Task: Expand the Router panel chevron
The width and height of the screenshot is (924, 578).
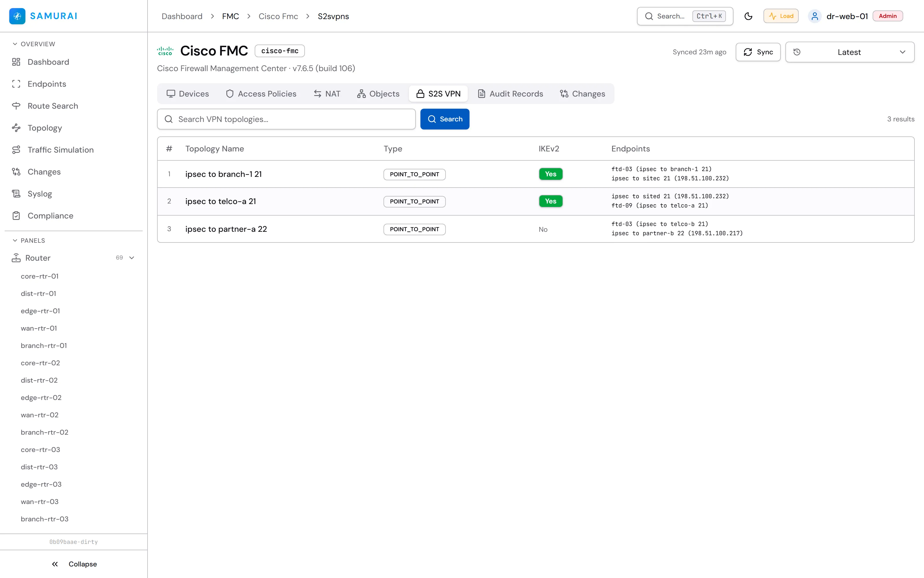Action: pyautogui.click(x=132, y=258)
